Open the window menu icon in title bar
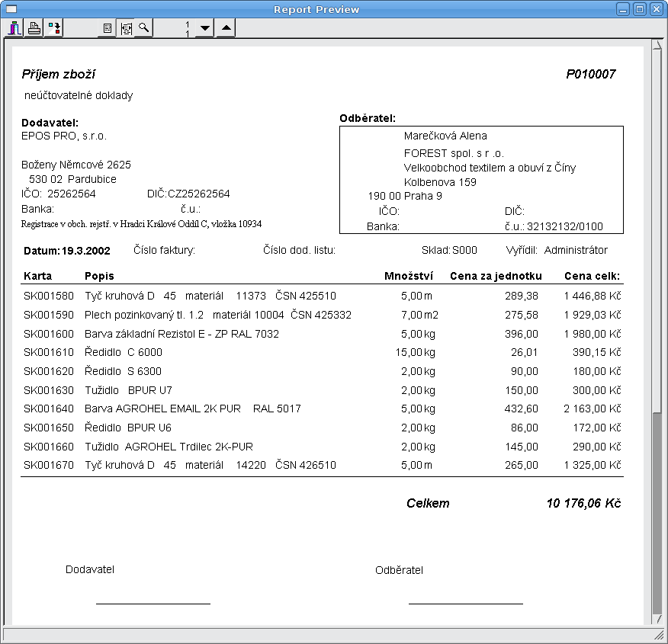The width and height of the screenshot is (668, 644). [11, 8]
